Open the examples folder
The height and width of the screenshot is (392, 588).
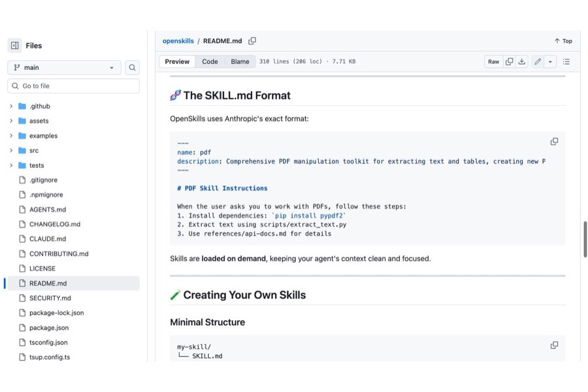[x=43, y=136]
